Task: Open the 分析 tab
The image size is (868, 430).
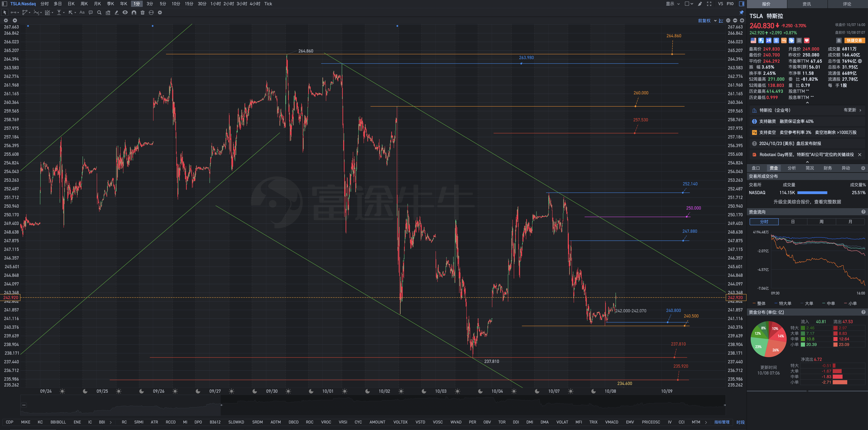Action: point(792,168)
